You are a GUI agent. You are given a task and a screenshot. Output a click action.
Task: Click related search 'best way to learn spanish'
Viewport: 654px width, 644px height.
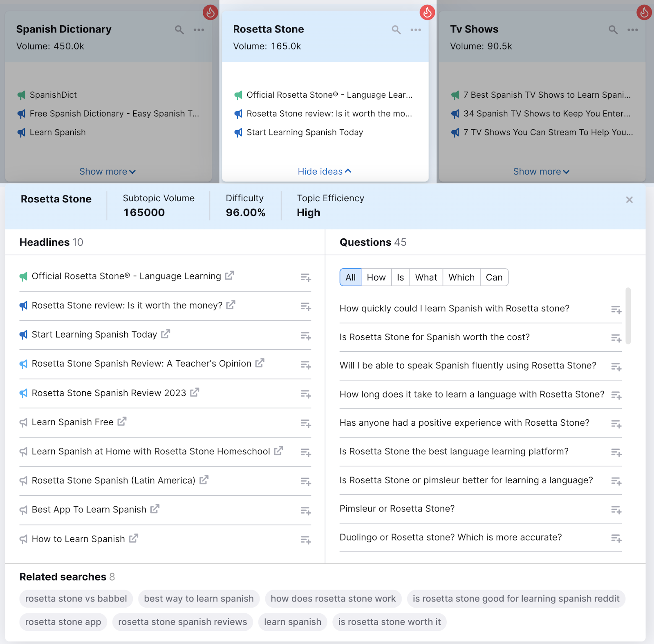tap(199, 599)
